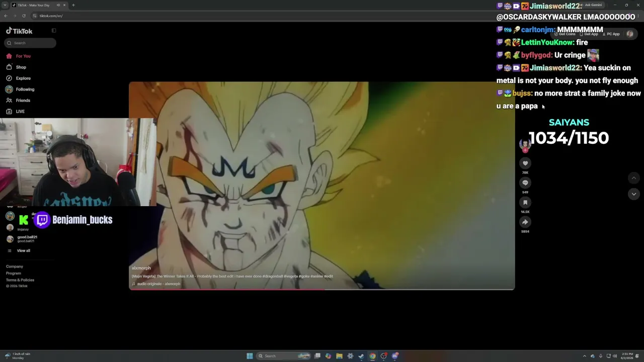This screenshot has width=644, height=362.
Task: Show hidden system tray icons
Action: 584,356
